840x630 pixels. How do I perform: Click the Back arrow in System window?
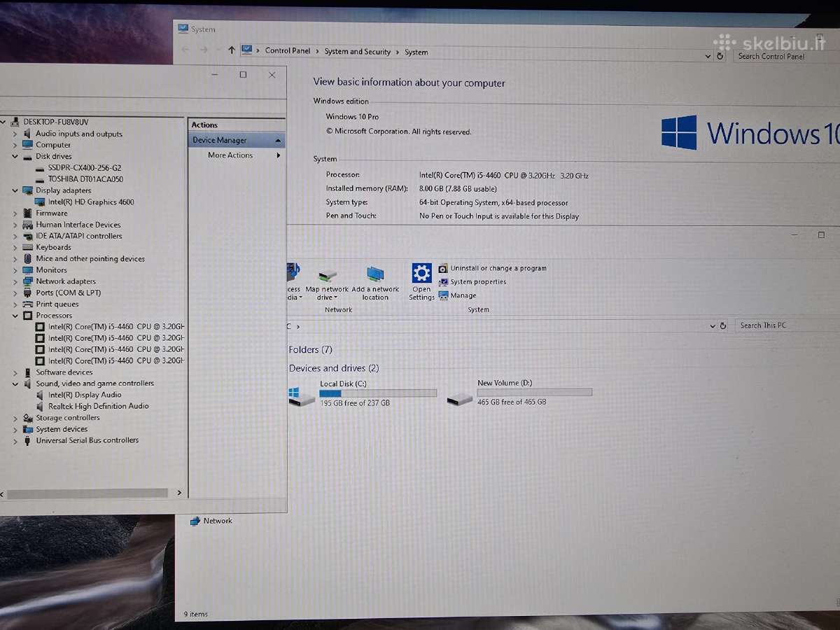click(x=185, y=50)
